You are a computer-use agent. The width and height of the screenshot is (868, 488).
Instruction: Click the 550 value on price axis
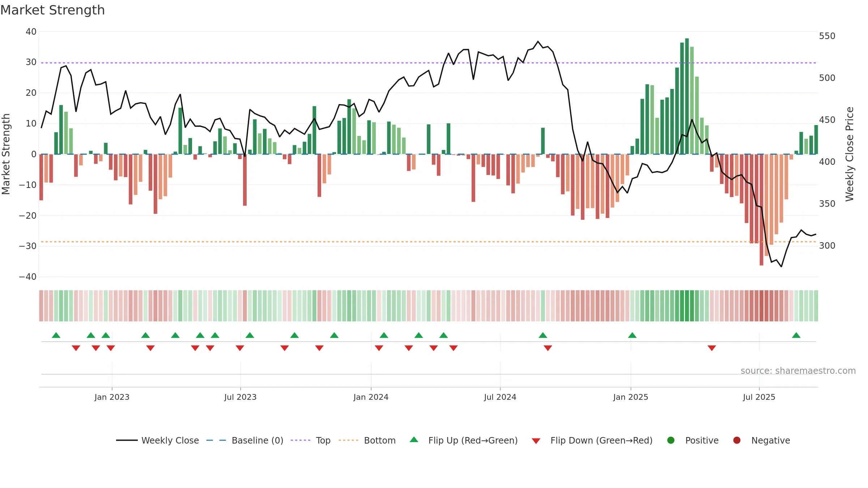coord(827,36)
